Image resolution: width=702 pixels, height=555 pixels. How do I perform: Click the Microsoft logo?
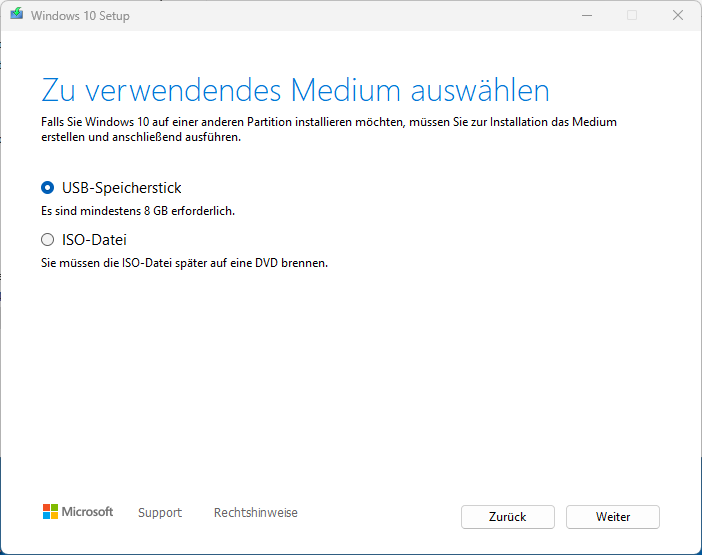click(x=78, y=512)
